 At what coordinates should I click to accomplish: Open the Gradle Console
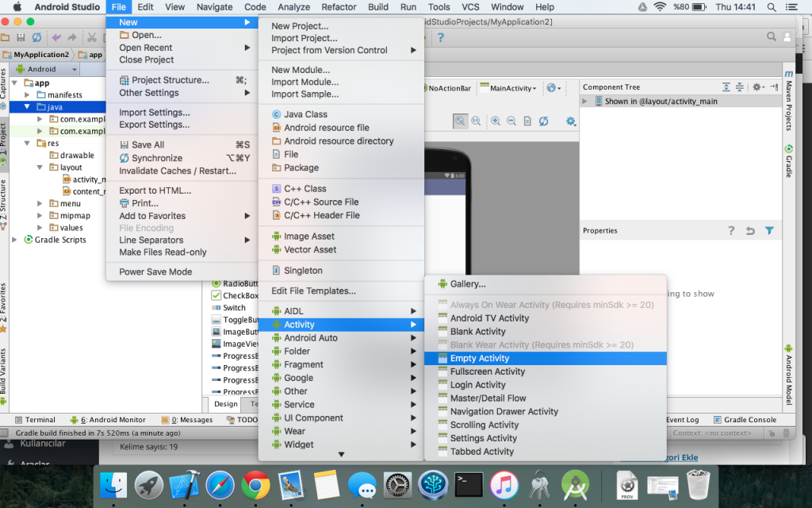point(745,420)
